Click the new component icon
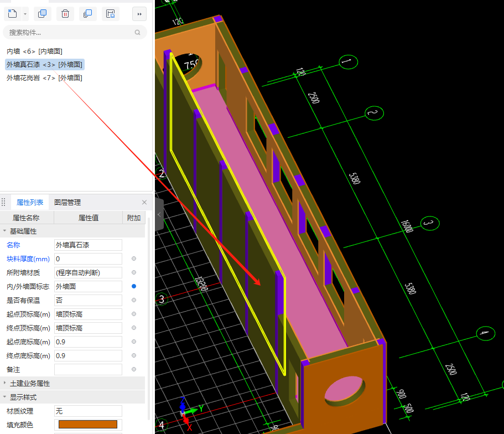The height and width of the screenshot is (434, 504). point(12,14)
